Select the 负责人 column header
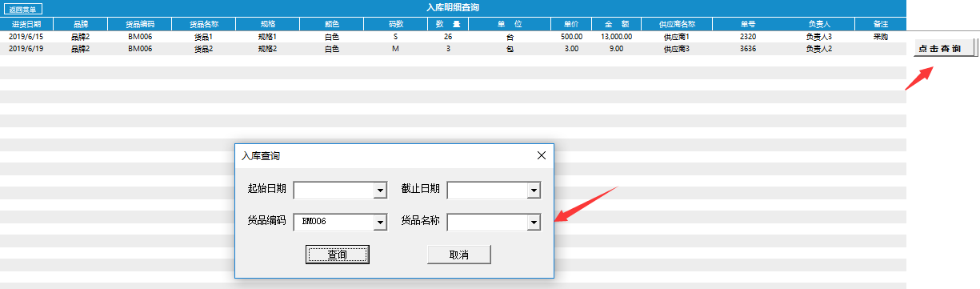 819,24
